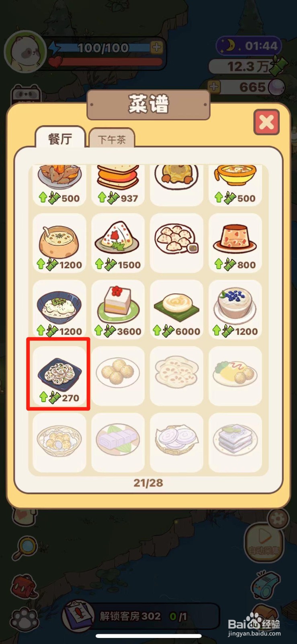Screen dimensions: 297x644
Task: Close the 菜谱 recipe window
Action: coord(266,122)
